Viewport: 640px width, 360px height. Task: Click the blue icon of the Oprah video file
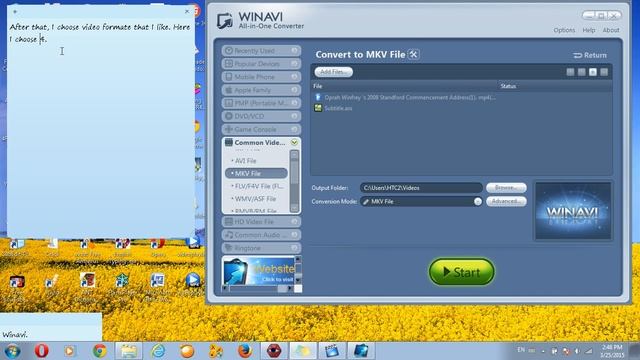318,98
